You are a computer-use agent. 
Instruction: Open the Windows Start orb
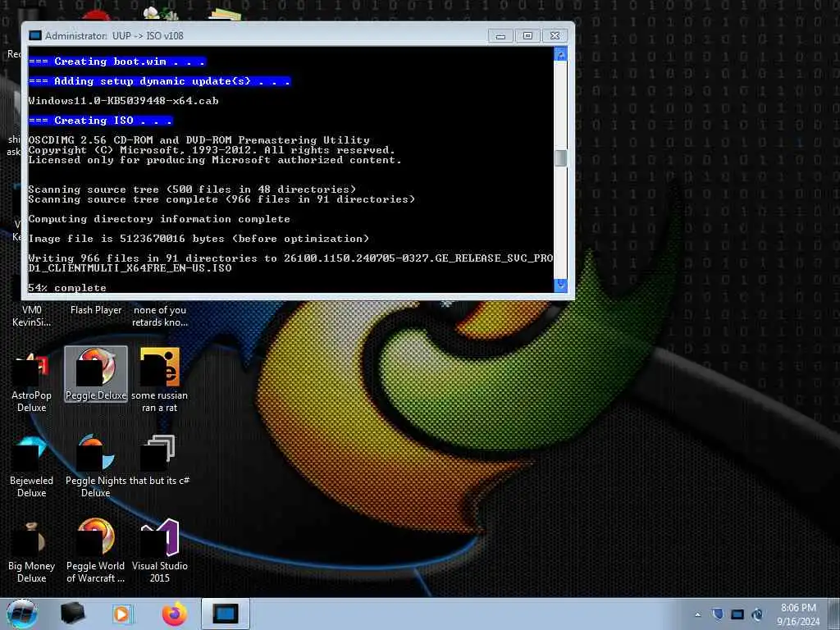21,614
